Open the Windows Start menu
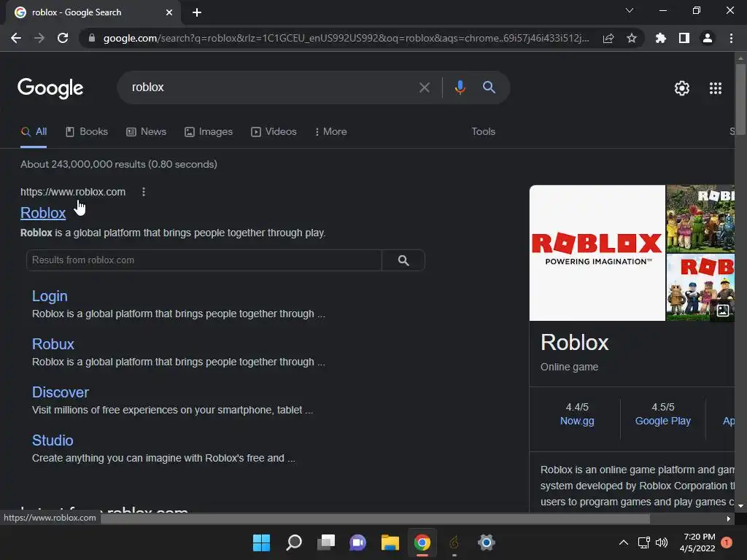 coord(261,542)
